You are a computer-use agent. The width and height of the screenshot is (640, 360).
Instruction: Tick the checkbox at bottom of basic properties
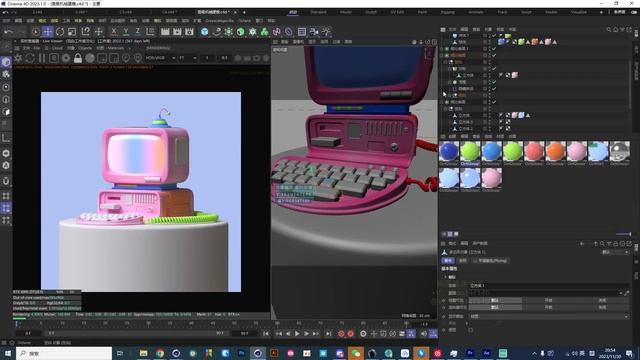(471, 330)
